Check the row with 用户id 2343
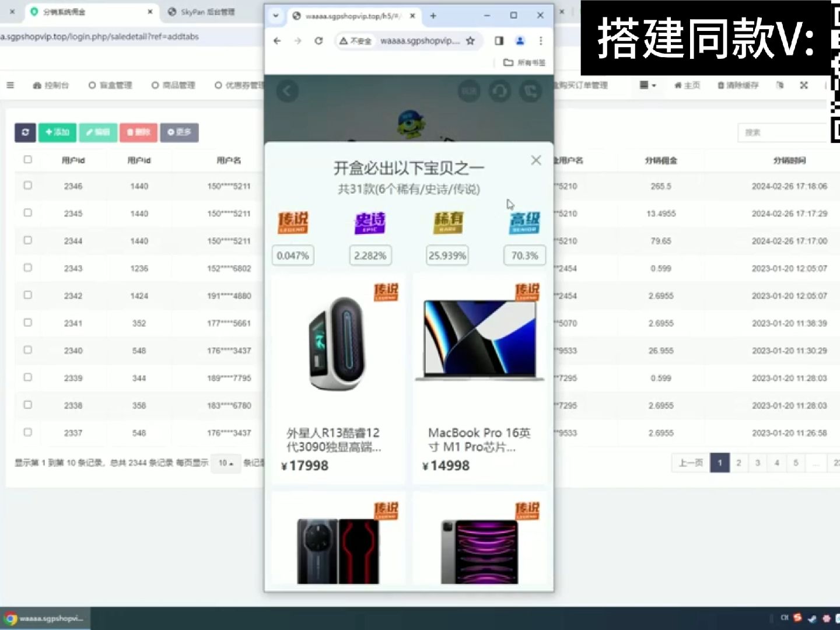The width and height of the screenshot is (840, 630). coord(27,268)
